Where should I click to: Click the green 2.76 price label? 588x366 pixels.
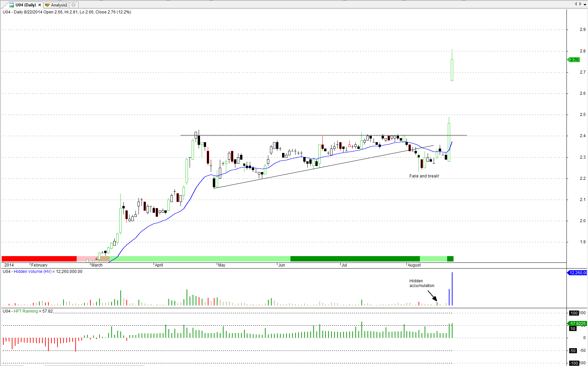point(574,60)
